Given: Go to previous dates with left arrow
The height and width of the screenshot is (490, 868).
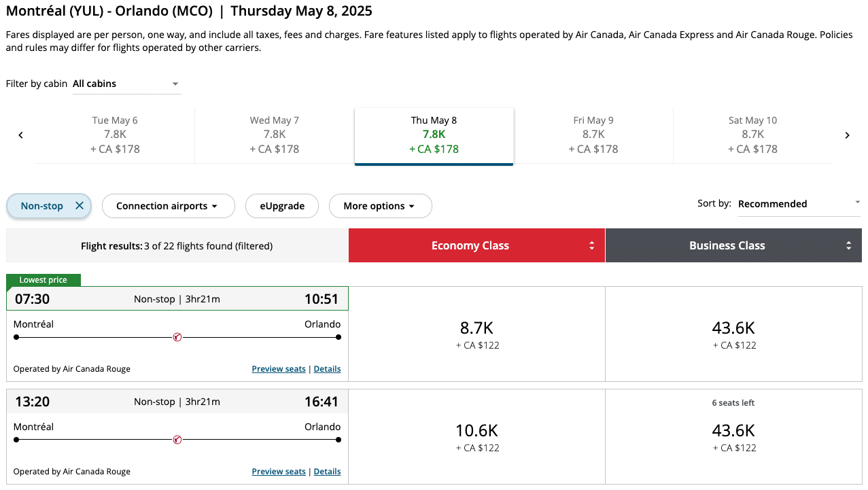Looking at the screenshot, I should click(20, 135).
